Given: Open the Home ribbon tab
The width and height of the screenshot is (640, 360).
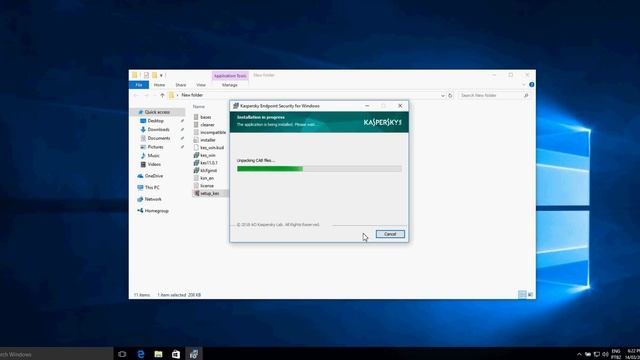Looking at the screenshot, I should (x=159, y=85).
